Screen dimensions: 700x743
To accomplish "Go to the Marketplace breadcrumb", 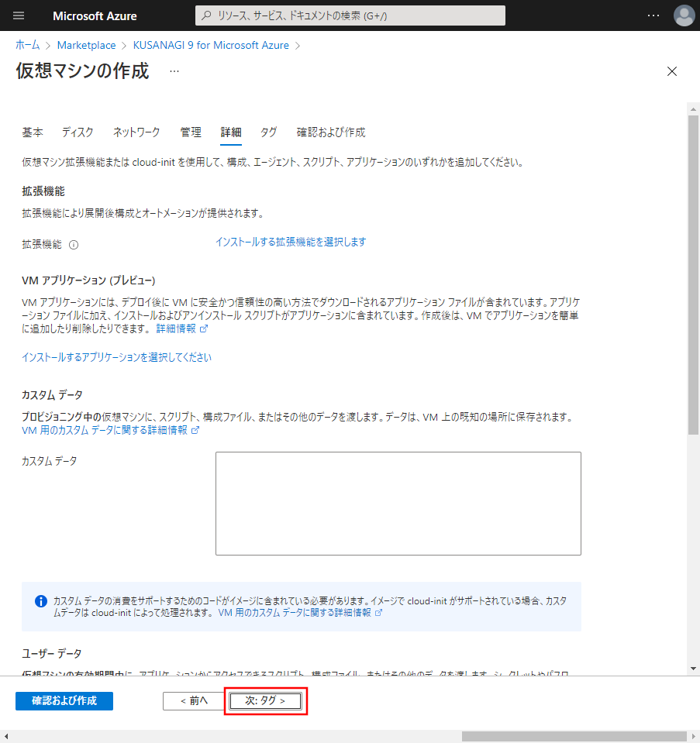I will 86,45.
